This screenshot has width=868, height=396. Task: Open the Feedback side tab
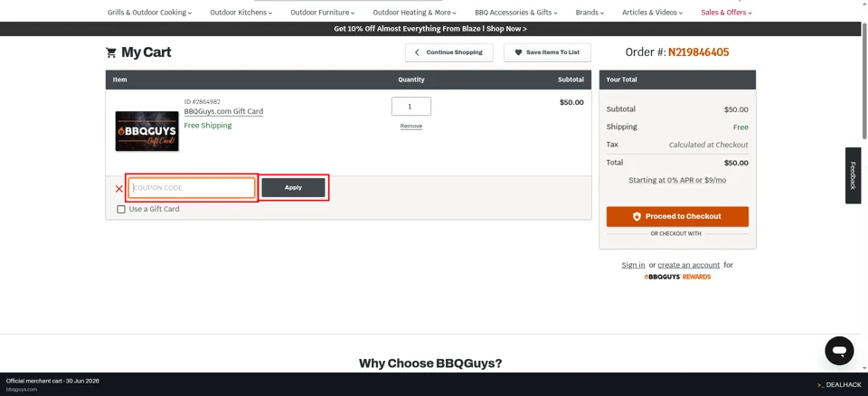click(x=853, y=175)
